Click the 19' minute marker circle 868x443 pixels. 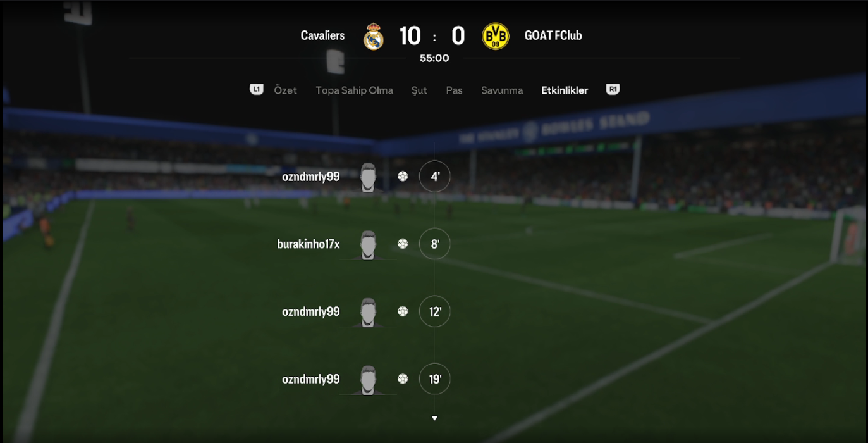pyautogui.click(x=435, y=379)
